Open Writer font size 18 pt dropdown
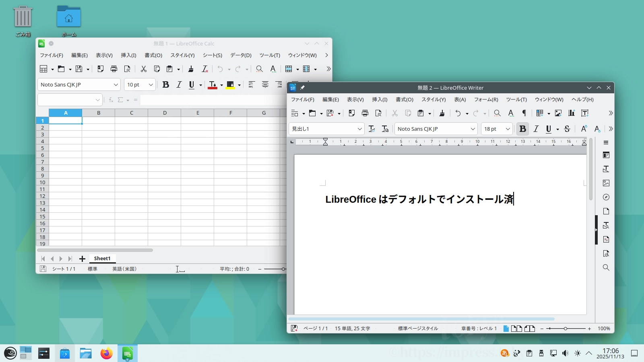 (x=508, y=129)
